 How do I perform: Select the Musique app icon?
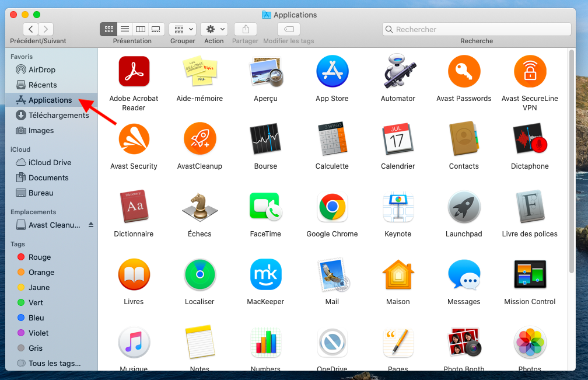134,342
